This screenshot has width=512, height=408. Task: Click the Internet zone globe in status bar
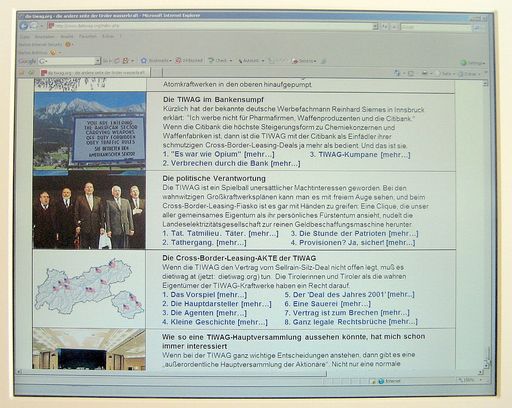point(381,381)
